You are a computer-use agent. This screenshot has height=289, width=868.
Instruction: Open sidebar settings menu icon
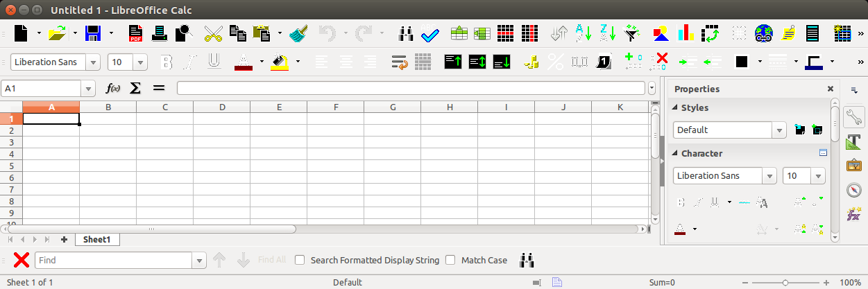[854, 90]
